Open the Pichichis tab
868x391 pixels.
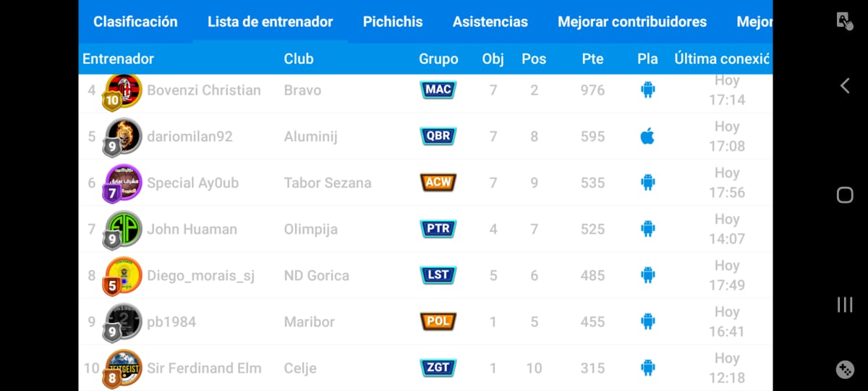393,22
